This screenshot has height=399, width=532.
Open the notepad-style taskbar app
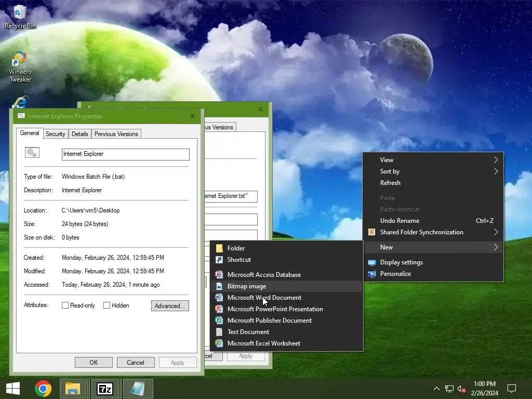[x=138, y=389]
